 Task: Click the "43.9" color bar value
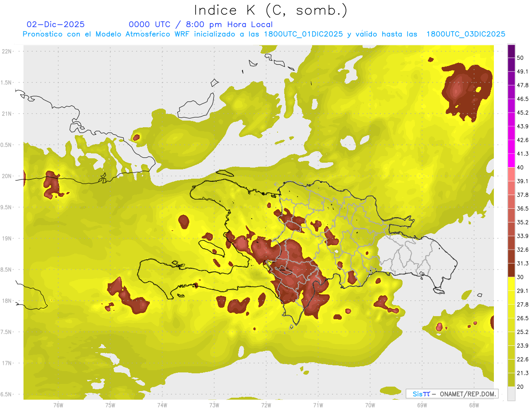523,126
